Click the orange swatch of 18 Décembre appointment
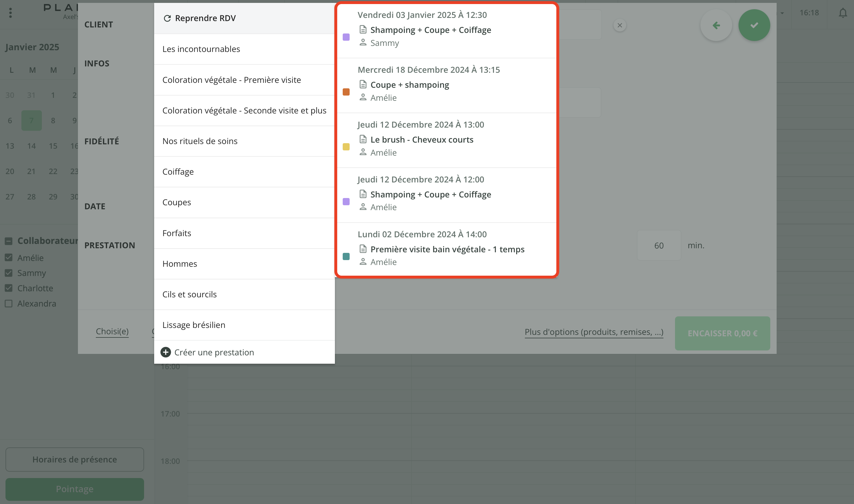Viewport: 854px width, 504px height. coord(346,92)
